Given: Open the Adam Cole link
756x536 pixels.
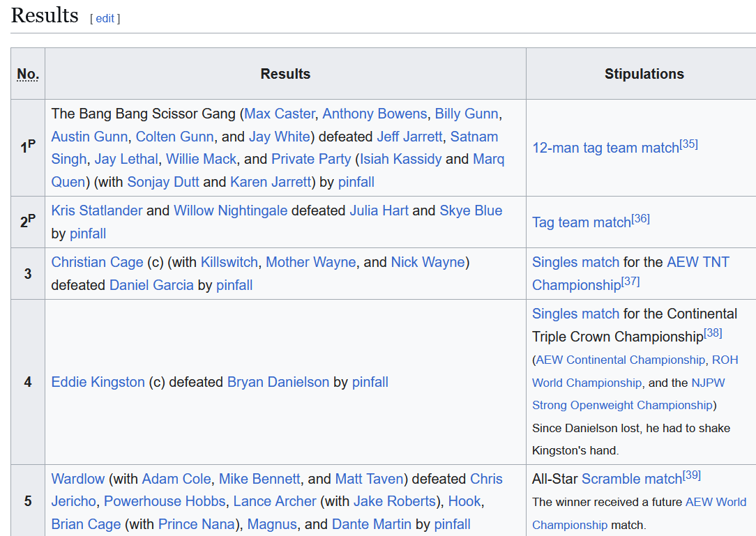Looking at the screenshot, I should click(x=176, y=479).
